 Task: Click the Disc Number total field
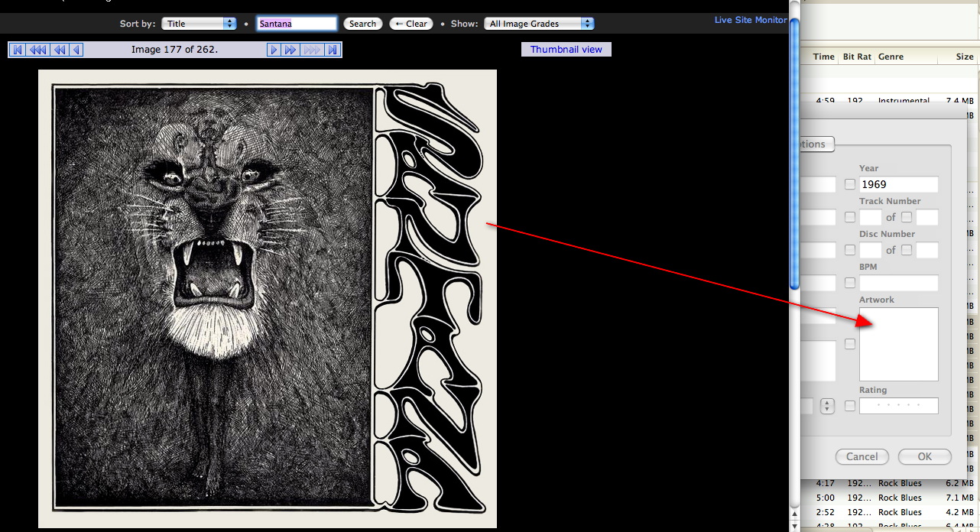[926, 250]
